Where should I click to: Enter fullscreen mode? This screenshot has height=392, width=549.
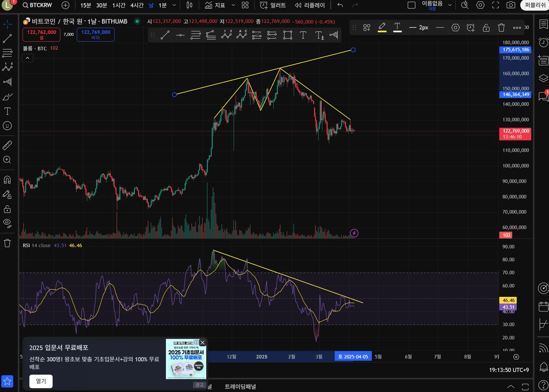pos(496,5)
